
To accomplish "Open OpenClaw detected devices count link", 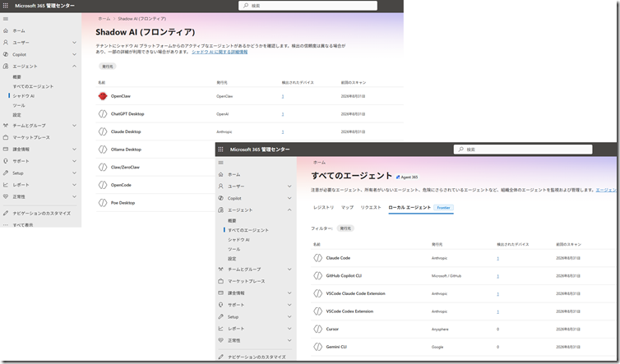I will coord(283,96).
